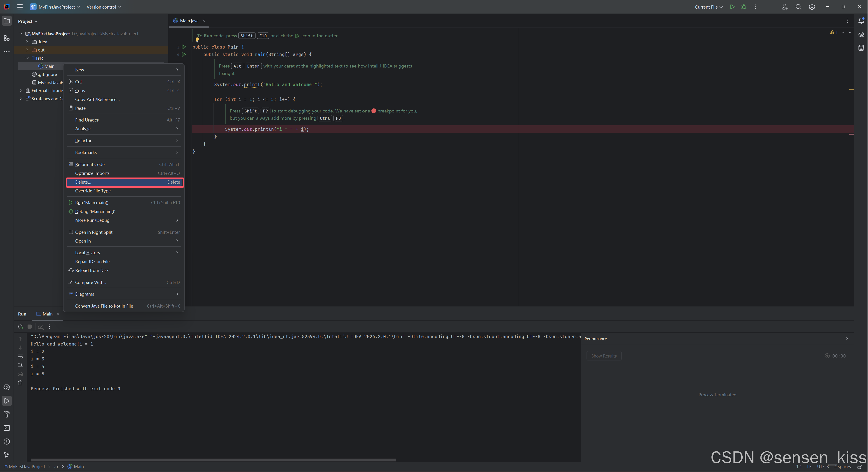Collapse the MyFirstJavaProject root node
Screen dimensions: 868x472
click(x=21, y=34)
